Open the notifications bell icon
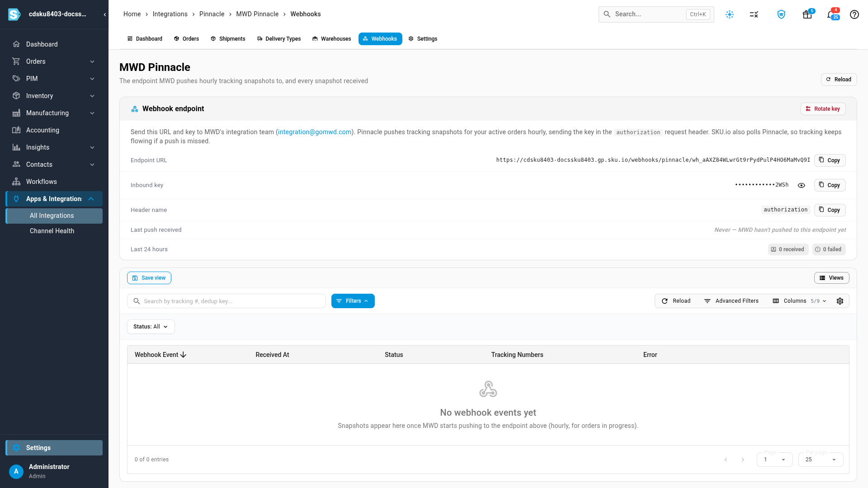This screenshot has width=868, height=488. [x=832, y=14]
